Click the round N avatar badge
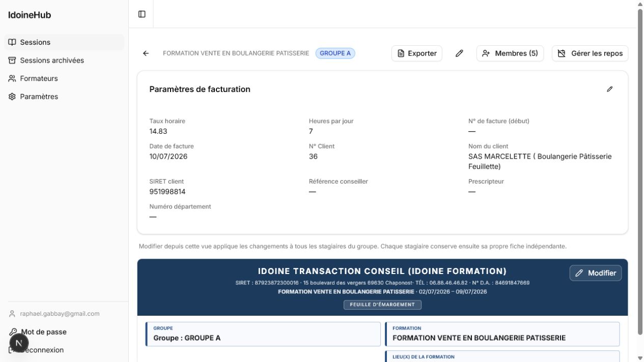 [19, 343]
